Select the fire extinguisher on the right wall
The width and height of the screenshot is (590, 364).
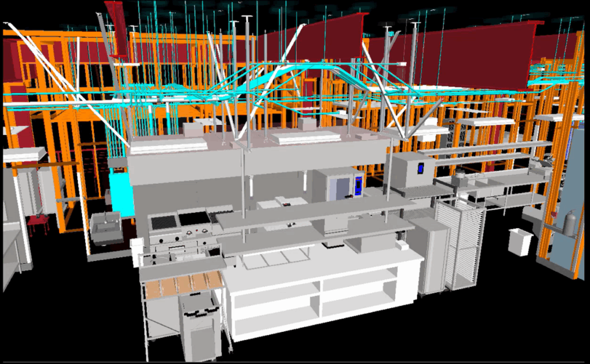coord(569,223)
